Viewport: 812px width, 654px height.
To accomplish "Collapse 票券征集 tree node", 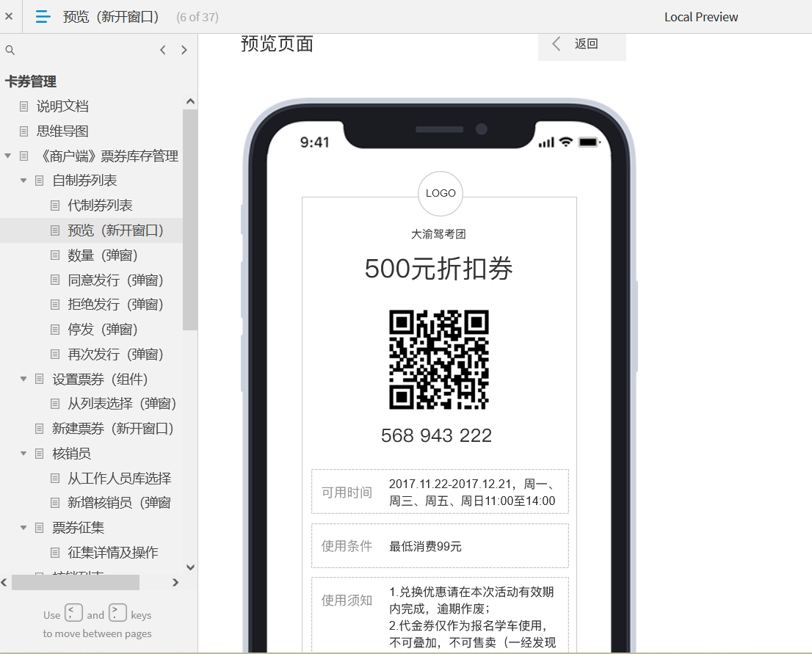I will pos(23,528).
